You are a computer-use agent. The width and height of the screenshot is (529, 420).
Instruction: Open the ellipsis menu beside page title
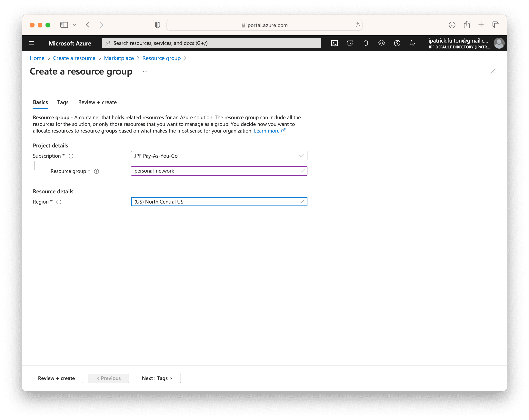tap(145, 71)
